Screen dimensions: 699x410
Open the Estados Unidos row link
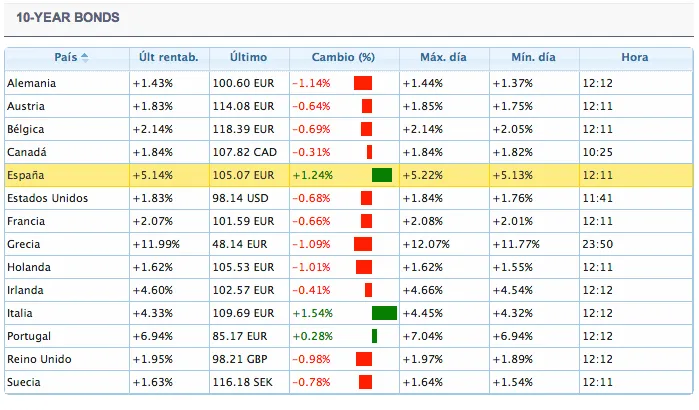coord(47,198)
